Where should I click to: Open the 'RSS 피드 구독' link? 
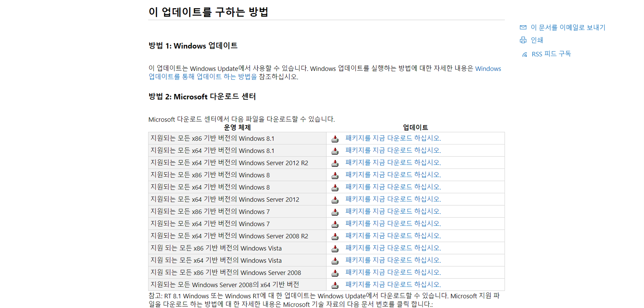tap(551, 54)
